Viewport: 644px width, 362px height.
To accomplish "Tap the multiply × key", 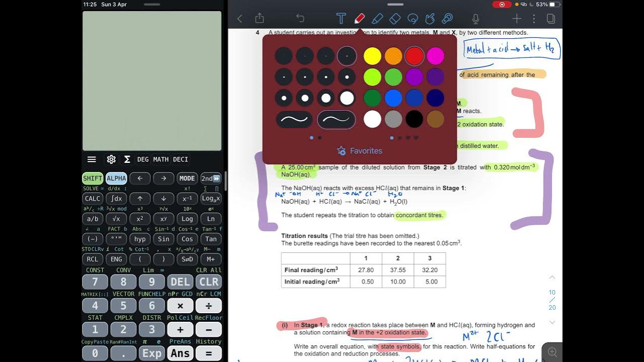I will coord(180,306).
